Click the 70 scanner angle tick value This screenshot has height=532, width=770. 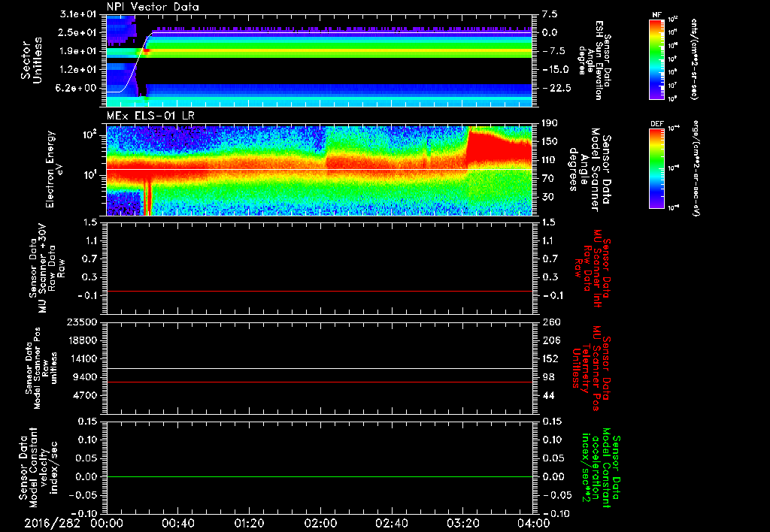548,178
